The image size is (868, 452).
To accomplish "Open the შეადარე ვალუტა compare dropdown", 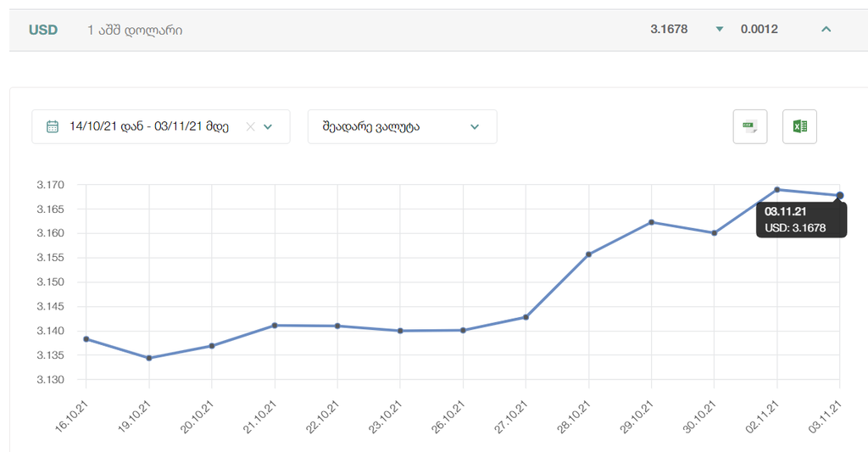I will tap(402, 127).
